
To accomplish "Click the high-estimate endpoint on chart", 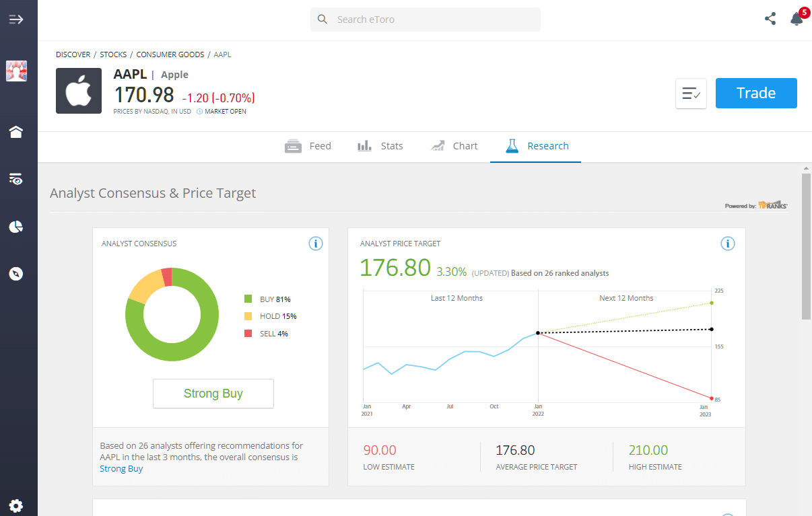I will (712, 303).
